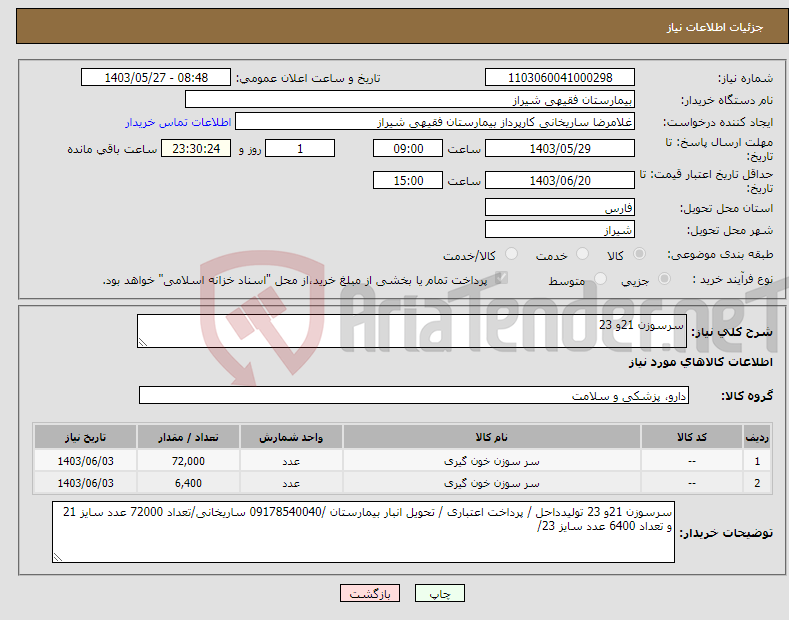Click the resize handle of the description box
789x620 pixels.
(x=143, y=342)
